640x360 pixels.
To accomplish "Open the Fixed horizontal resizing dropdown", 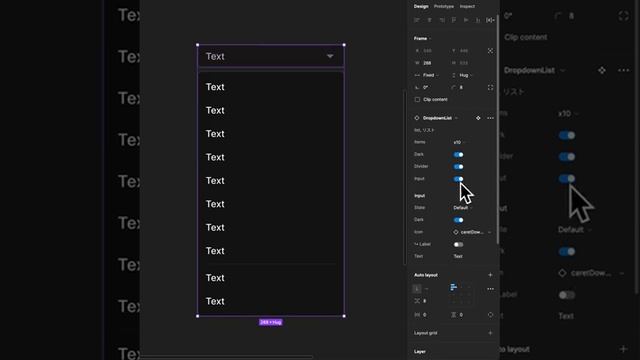I will [427, 76].
